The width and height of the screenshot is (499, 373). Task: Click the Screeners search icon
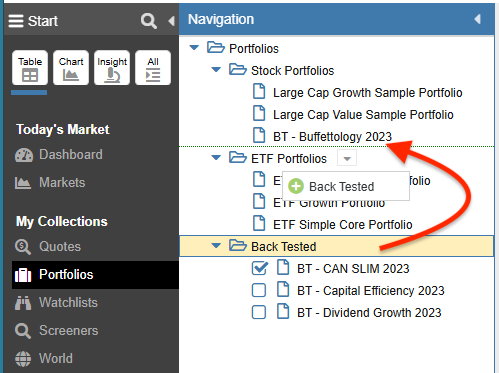(x=23, y=331)
